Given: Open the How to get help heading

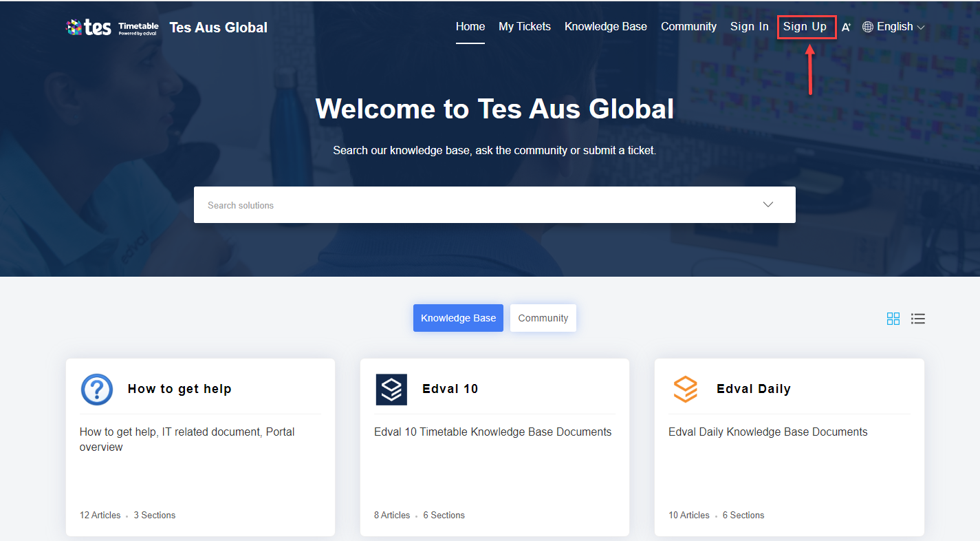Looking at the screenshot, I should point(179,389).
